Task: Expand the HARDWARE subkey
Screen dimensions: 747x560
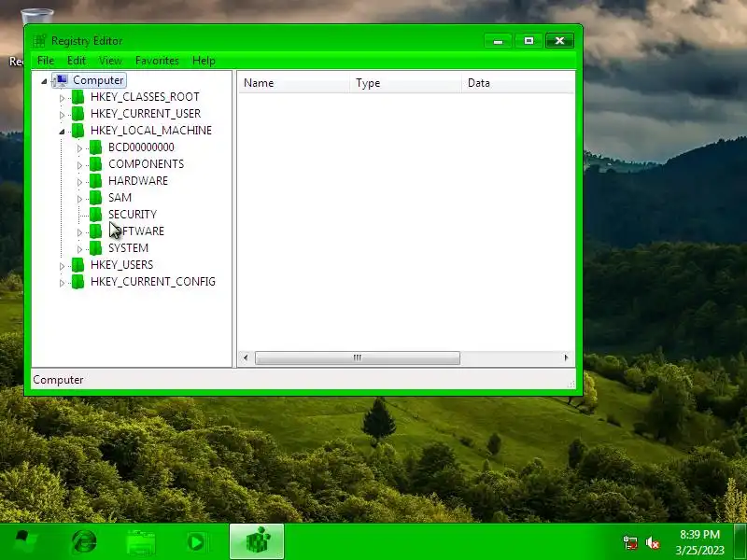Action: [x=79, y=182]
